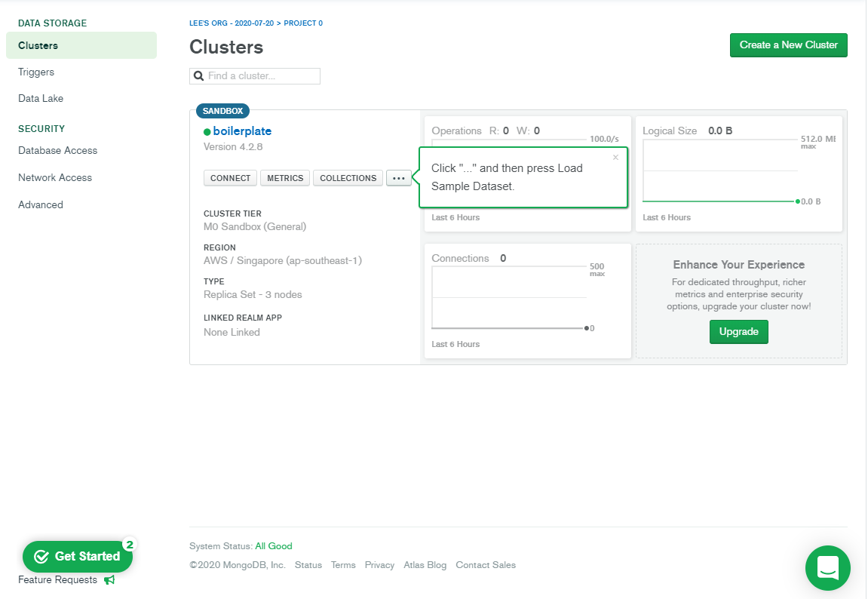Open the Intercom chat bubble icon
The width and height of the screenshot is (868, 599).
827,568
